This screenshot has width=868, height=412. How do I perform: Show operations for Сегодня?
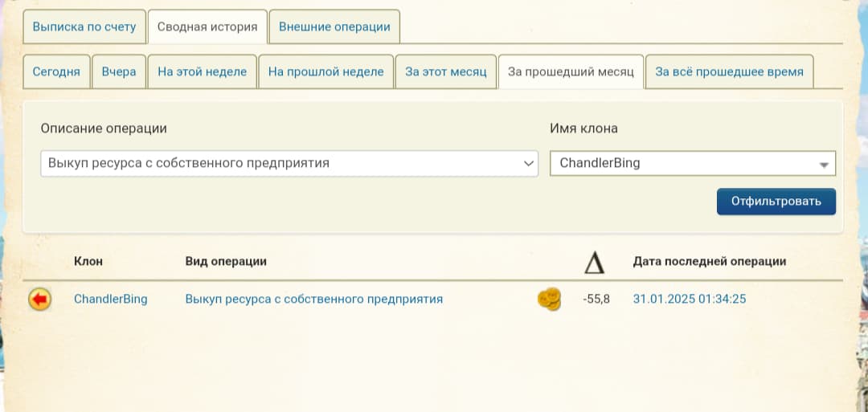(56, 71)
